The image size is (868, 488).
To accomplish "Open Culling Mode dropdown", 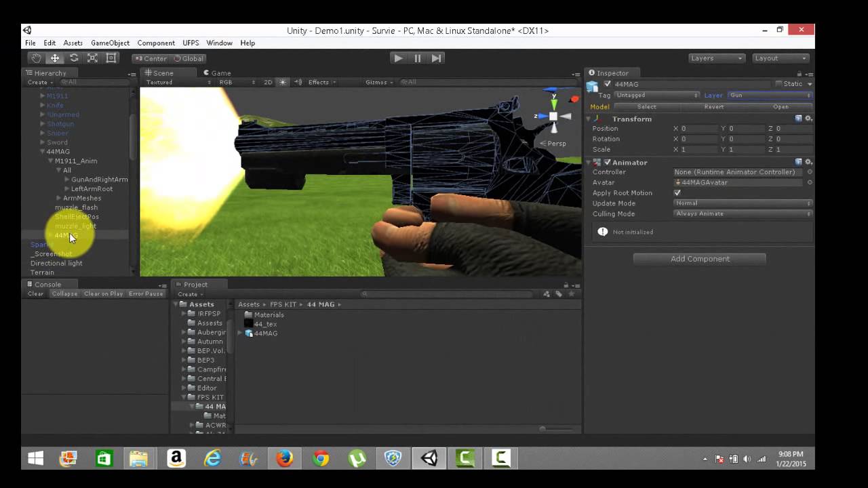I will pyautogui.click(x=743, y=213).
